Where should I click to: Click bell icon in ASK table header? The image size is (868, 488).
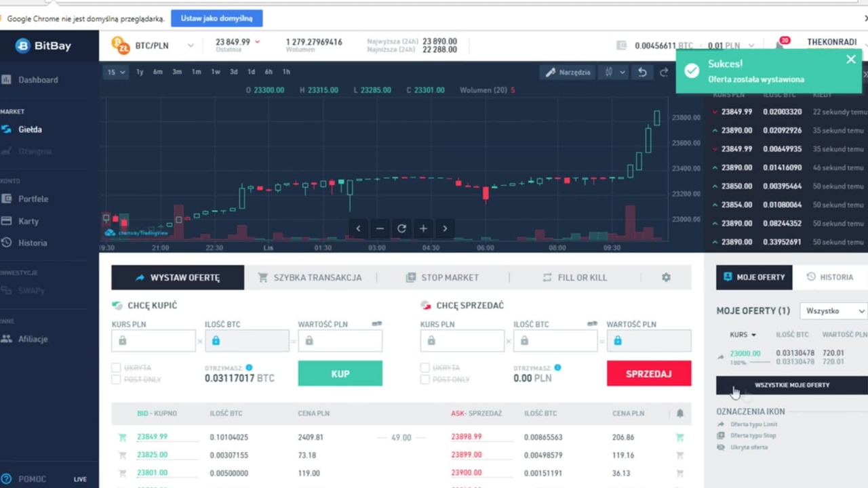coord(680,413)
